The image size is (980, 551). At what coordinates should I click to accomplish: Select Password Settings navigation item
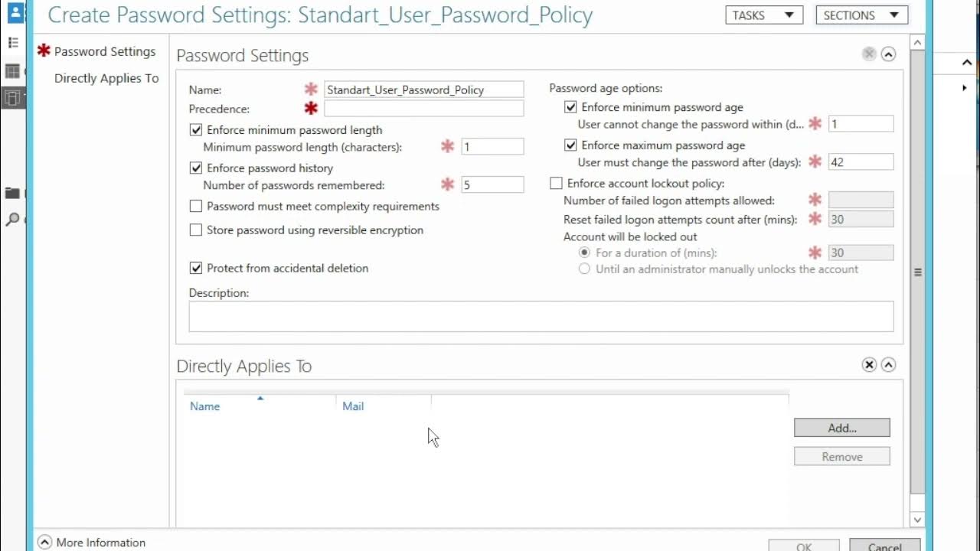coord(105,51)
